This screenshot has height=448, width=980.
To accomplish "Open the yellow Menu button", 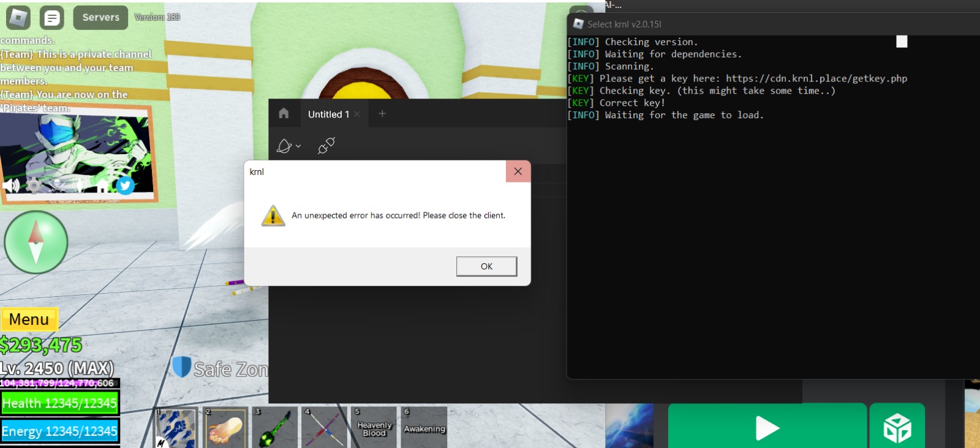I will tap(29, 319).
